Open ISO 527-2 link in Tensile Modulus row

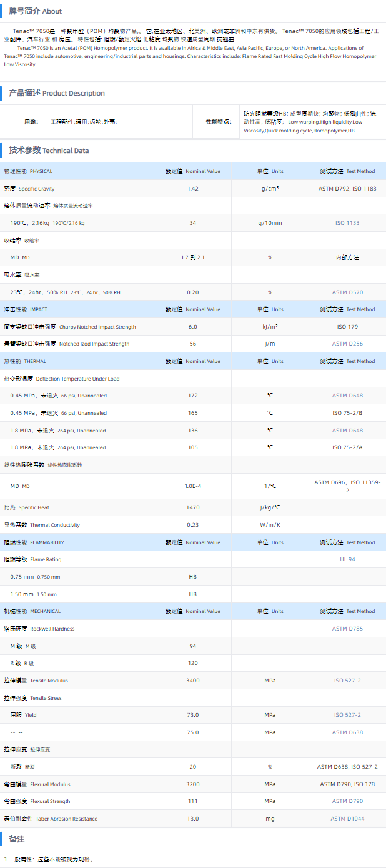347,681
